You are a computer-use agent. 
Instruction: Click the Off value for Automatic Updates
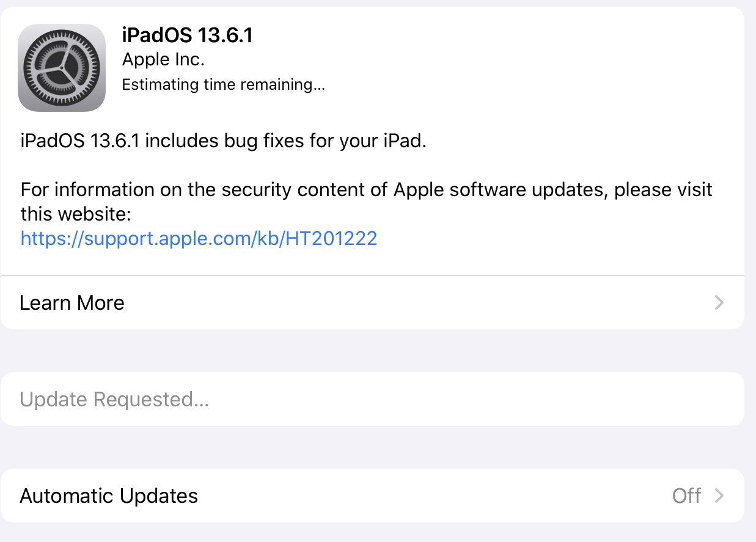686,496
